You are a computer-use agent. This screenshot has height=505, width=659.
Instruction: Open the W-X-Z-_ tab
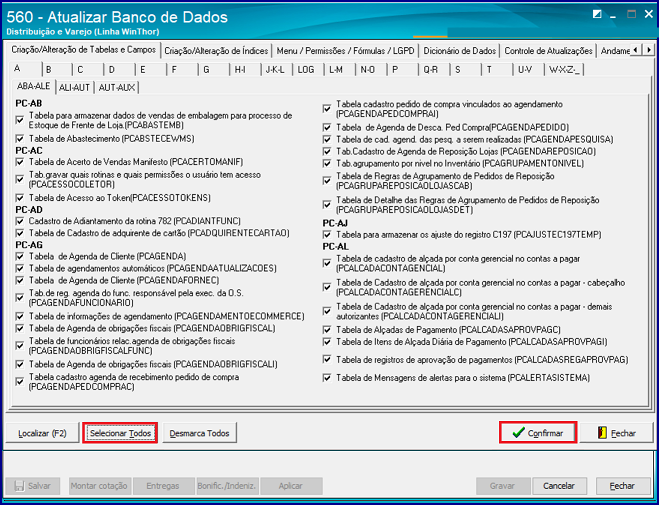coord(564,70)
